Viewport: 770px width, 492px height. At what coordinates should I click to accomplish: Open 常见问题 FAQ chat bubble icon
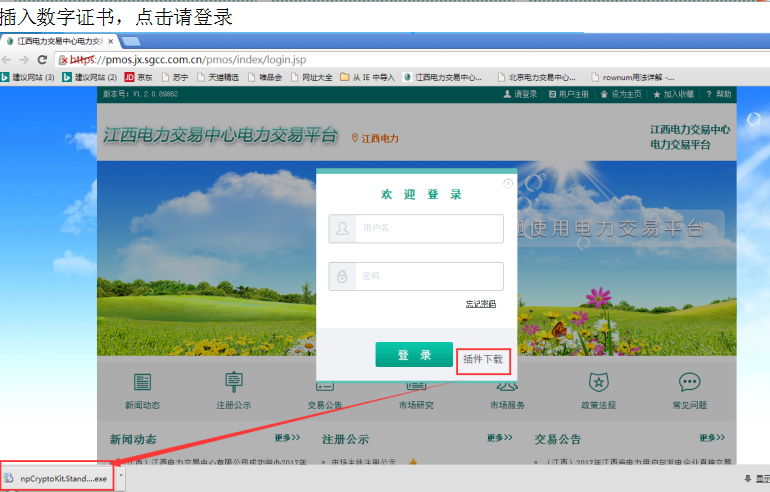coord(689,383)
